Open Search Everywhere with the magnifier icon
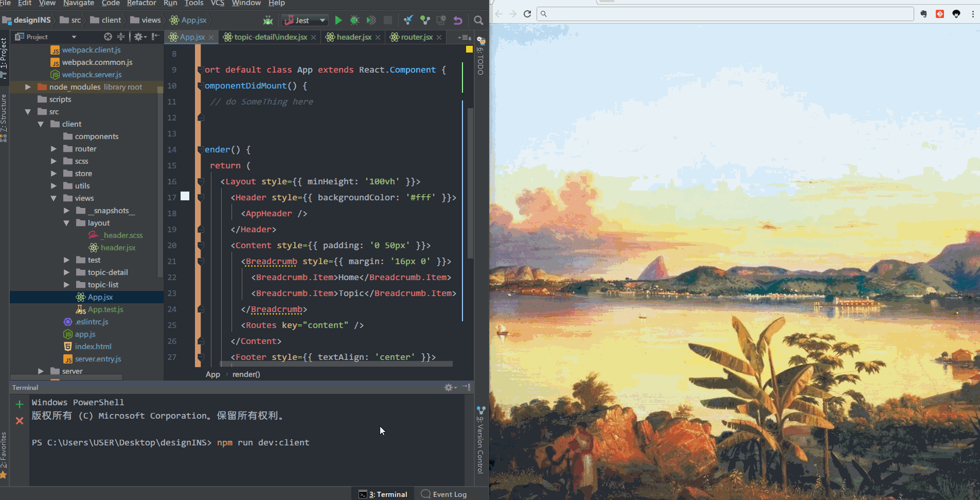Screen dimensions: 980x500 [478, 20]
